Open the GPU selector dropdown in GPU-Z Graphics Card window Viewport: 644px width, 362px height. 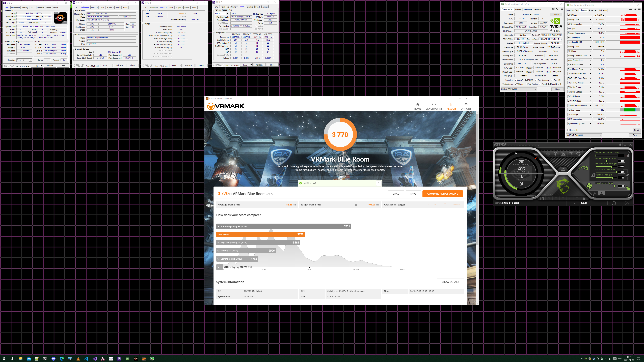pyautogui.click(x=519, y=89)
